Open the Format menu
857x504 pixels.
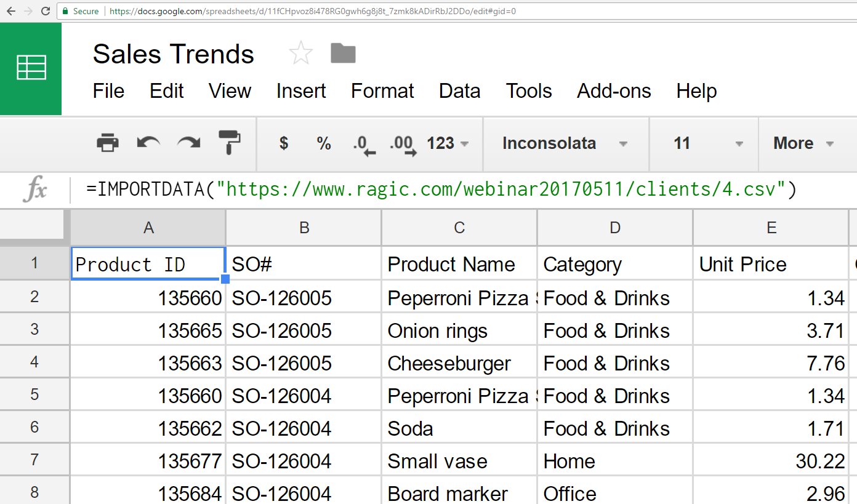pos(382,91)
